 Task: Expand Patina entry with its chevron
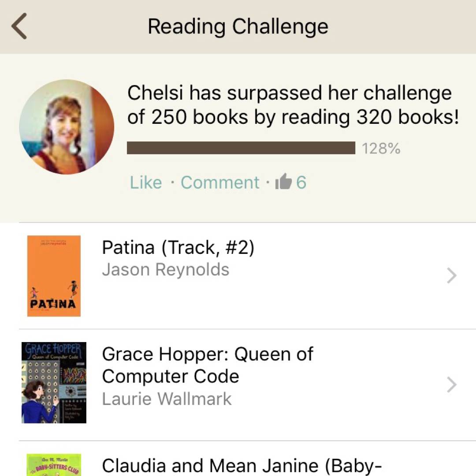[451, 275]
